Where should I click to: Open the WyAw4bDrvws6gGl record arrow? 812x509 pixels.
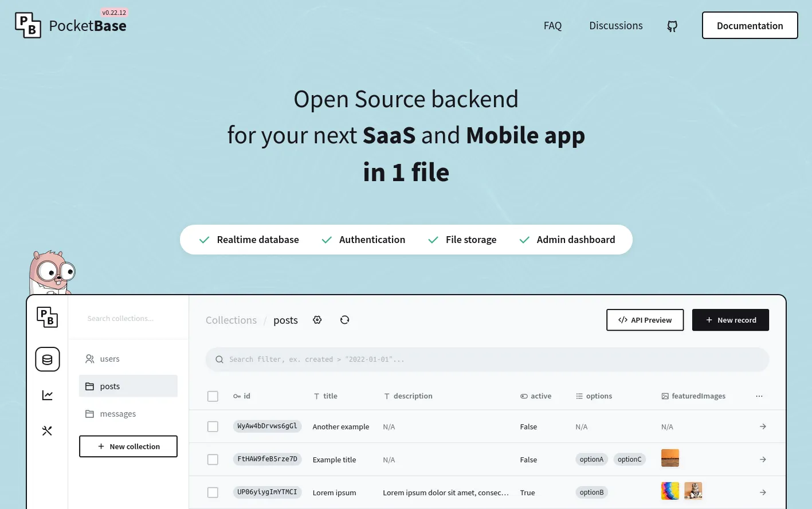click(x=763, y=426)
